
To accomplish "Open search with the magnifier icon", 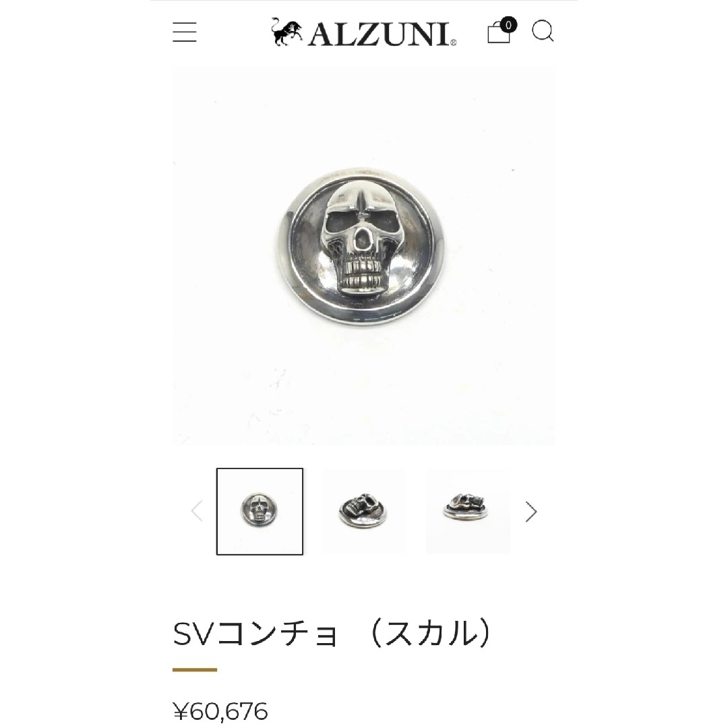I will (543, 31).
